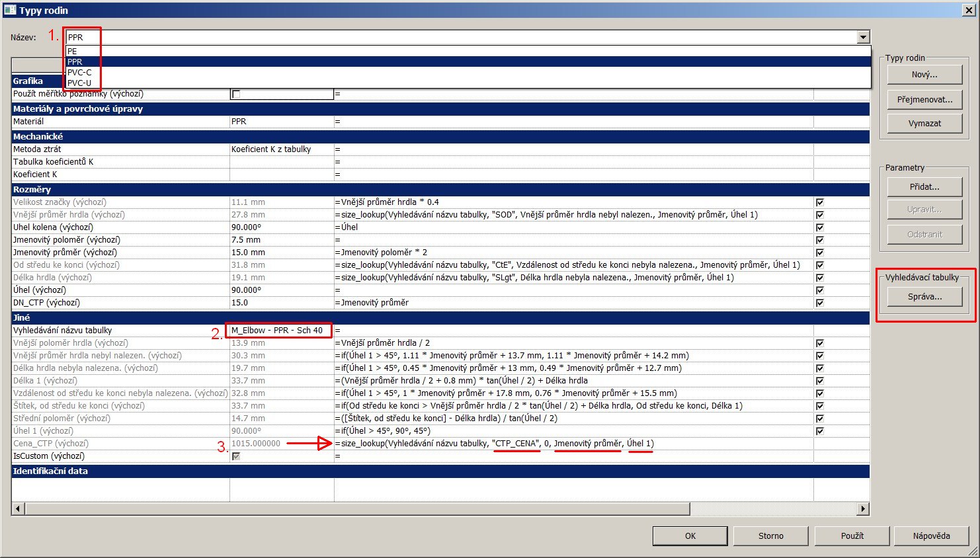Click the Materiál value cell PPR
This screenshot has width=980, height=558.
[282, 122]
